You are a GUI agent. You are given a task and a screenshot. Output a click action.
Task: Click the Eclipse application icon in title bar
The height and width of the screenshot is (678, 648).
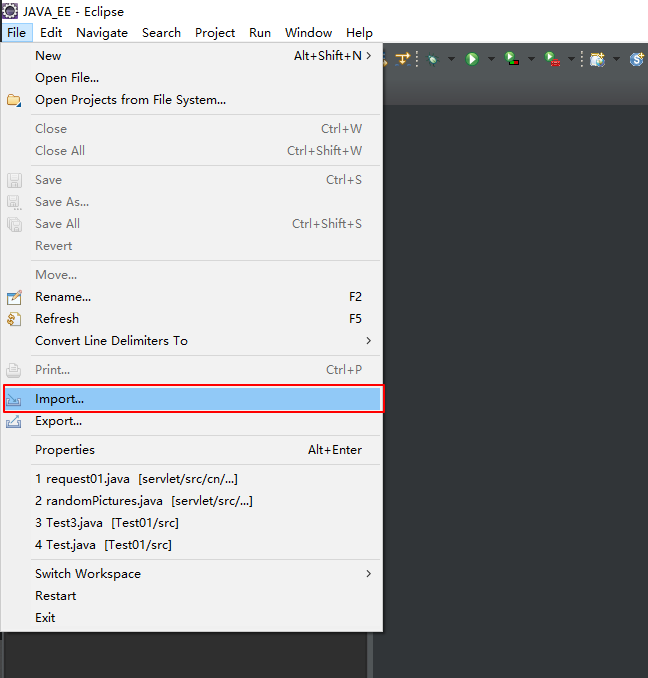point(10,11)
